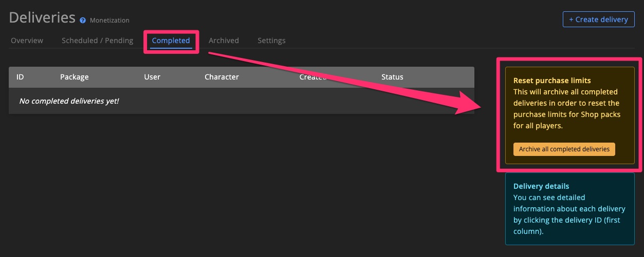Open the Overview tab
The height and width of the screenshot is (257, 644).
click(27, 41)
